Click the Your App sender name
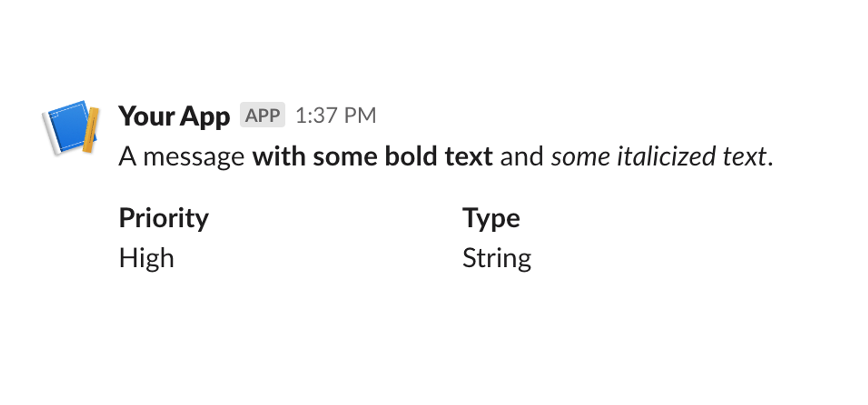 click(174, 115)
